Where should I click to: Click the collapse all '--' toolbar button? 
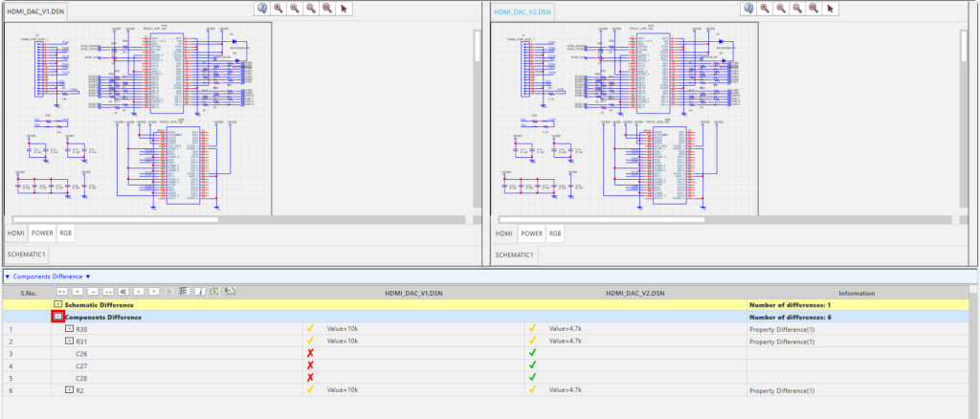pyautogui.click(x=108, y=291)
